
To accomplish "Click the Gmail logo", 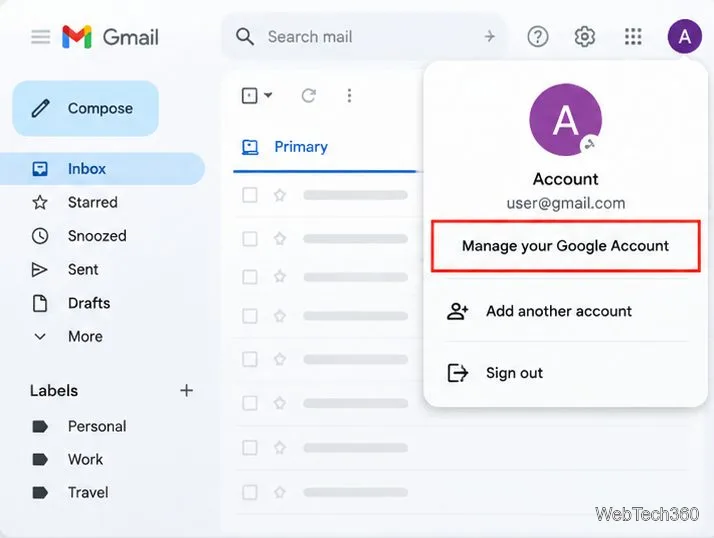I will (110, 37).
